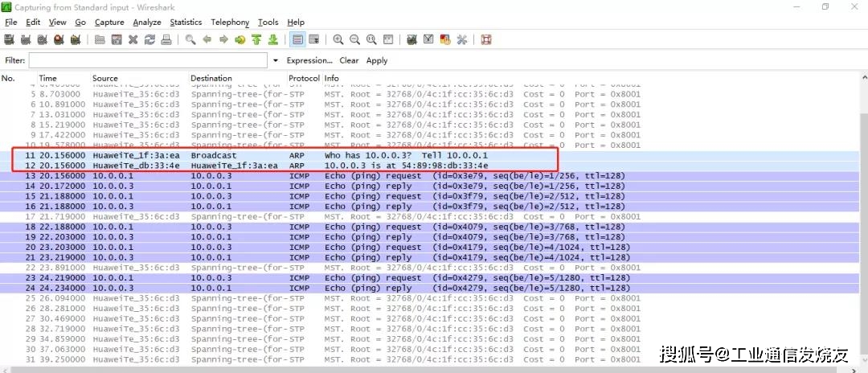Select packet 14 ICMP echo reply

pyautogui.click(x=428, y=186)
